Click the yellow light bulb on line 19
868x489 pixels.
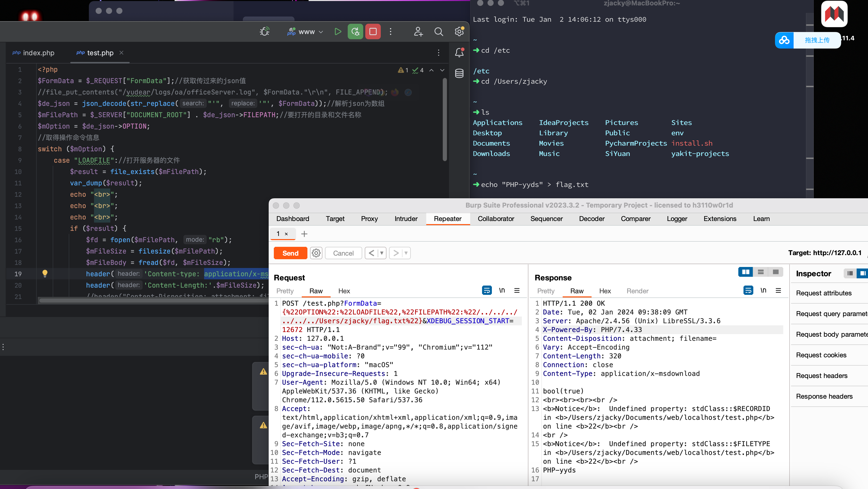pos(45,273)
